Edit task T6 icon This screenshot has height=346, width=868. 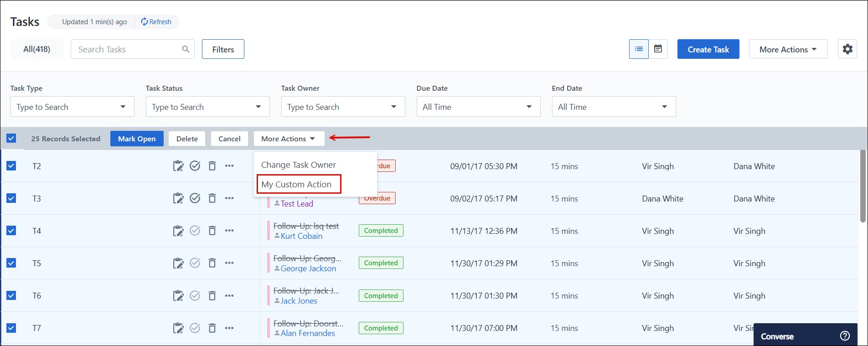178,295
